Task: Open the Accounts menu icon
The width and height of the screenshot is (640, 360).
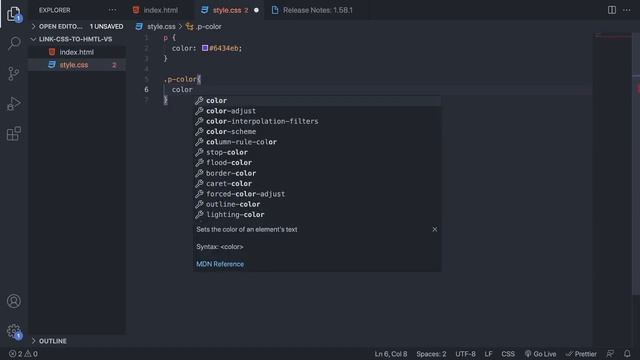Action: click(x=14, y=301)
